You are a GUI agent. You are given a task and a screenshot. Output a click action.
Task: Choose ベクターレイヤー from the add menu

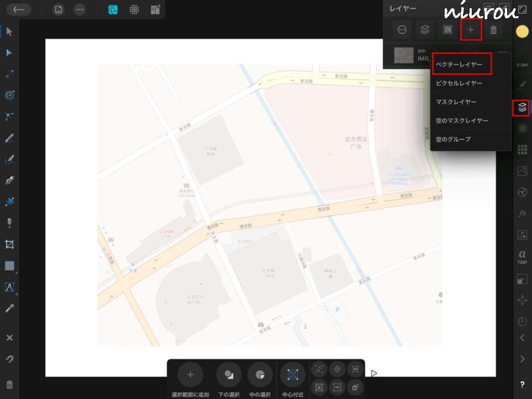click(x=459, y=64)
